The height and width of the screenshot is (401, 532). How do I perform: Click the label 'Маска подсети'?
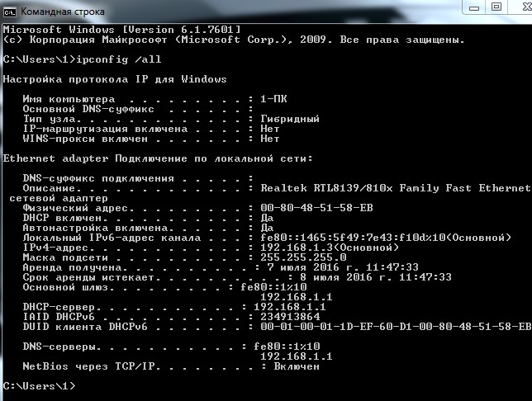[x=65, y=257]
